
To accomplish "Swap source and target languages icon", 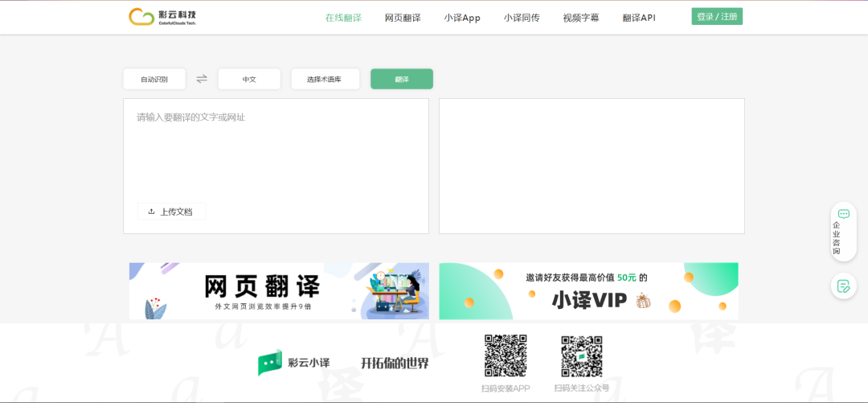I will click(202, 79).
